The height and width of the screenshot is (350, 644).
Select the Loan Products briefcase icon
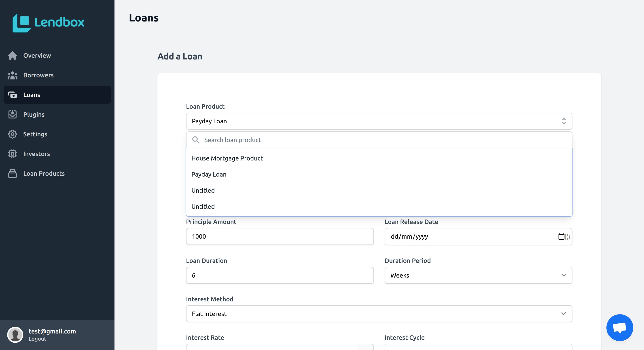pyautogui.click(x=13, y=173)
